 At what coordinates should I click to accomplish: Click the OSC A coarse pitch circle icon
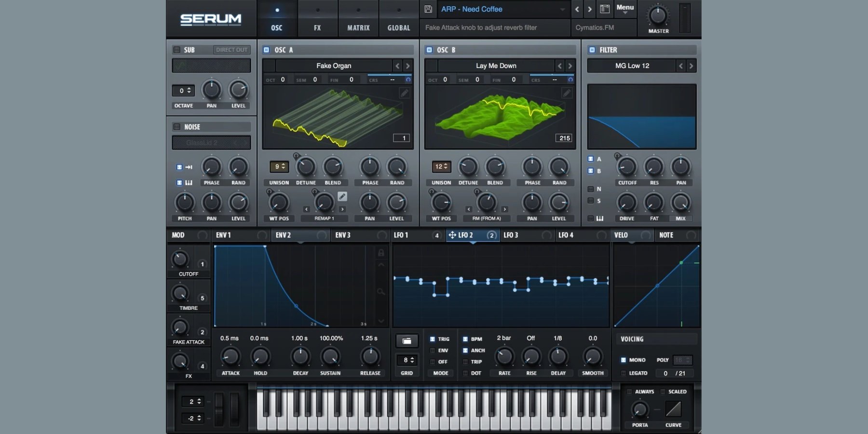click(x=408, y=80)
